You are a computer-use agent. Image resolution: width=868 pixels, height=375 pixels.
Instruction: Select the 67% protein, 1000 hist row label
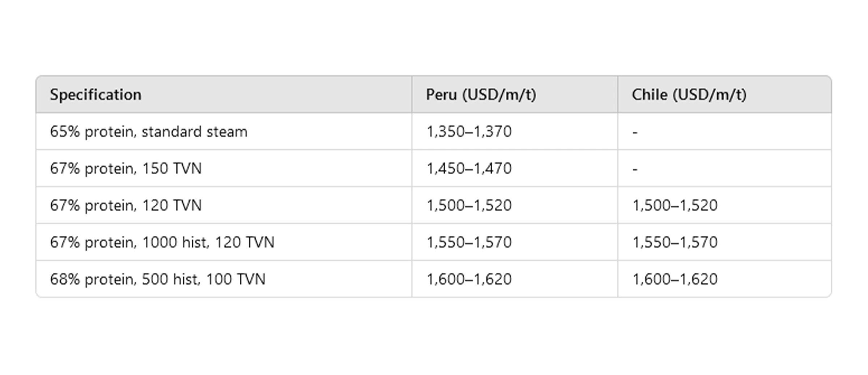tap(162, 242)
